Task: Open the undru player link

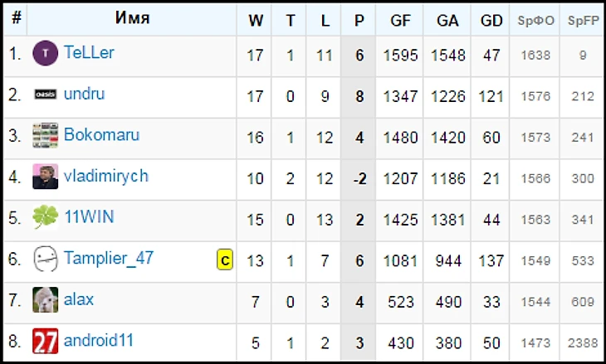Action: pos(86,95)
